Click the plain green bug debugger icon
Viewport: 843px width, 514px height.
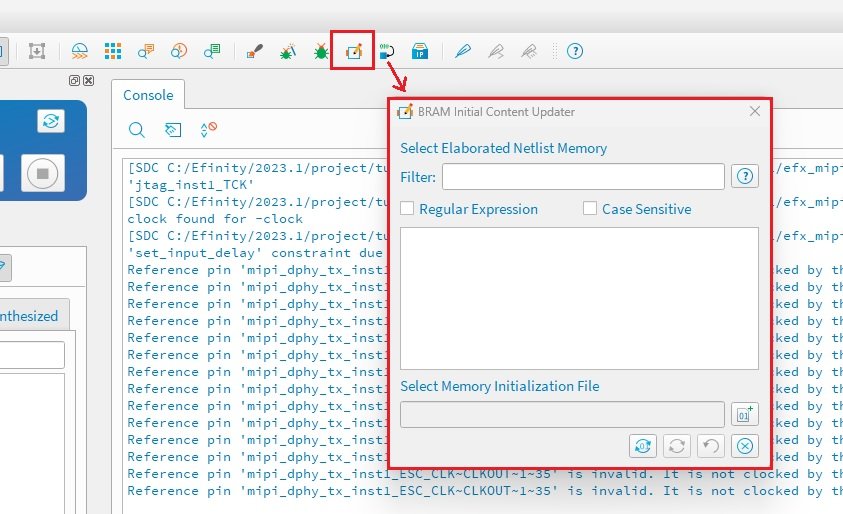coord(321,51)
